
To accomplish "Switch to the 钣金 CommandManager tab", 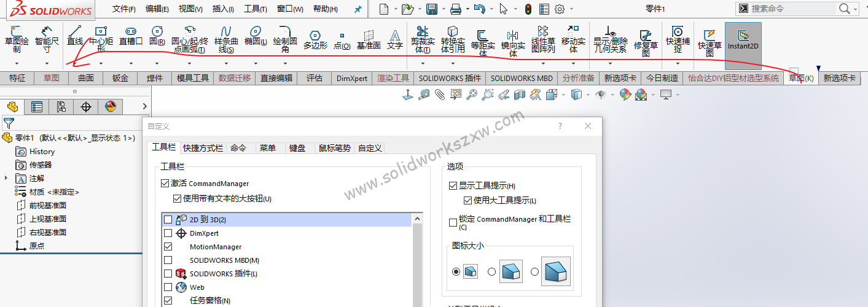I will [x=120, y=78].
